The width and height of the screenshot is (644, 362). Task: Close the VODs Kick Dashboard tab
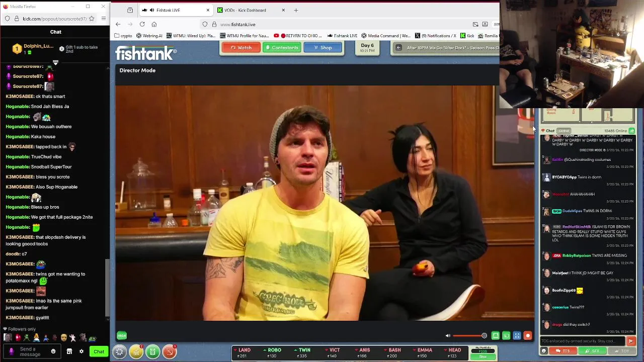(283, 10)
